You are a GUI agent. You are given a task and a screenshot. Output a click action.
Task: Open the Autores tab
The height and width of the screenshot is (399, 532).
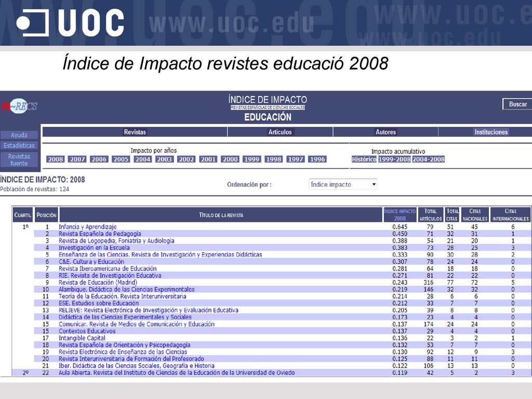click(385, 132)
